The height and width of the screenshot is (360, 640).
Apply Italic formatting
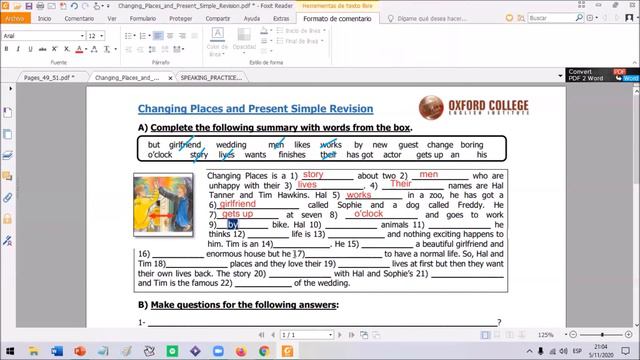[x=18, y=49]
